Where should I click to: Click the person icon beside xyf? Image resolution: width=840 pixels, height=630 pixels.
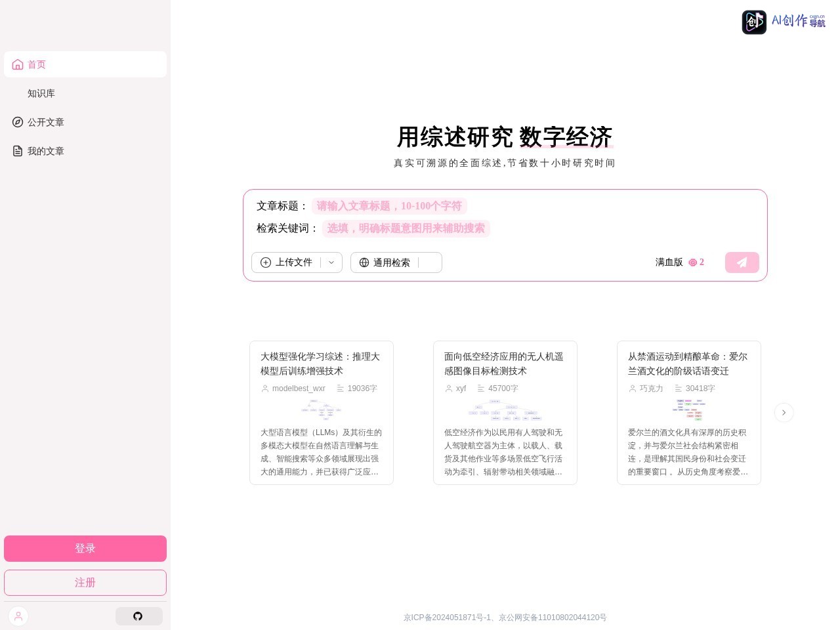coord(449,388)
